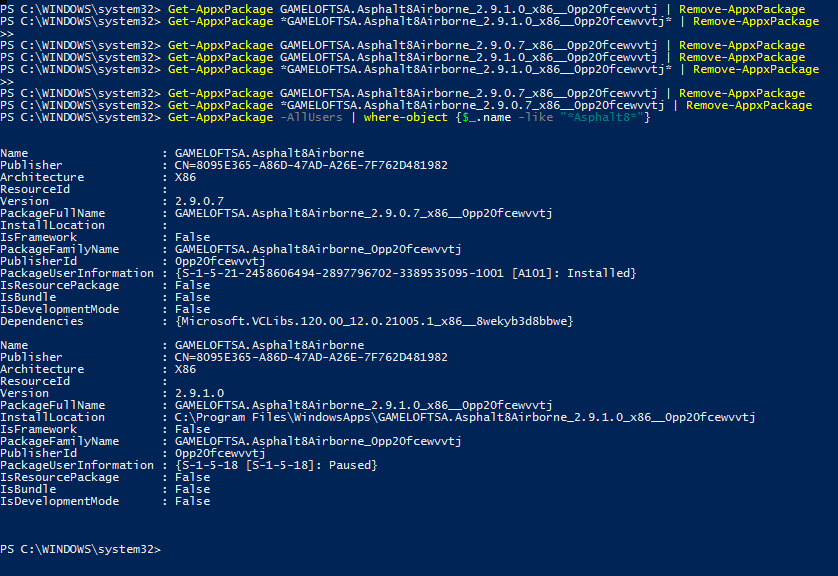Screen dimensions: 838x576
Task: Click the first Architecture X86 value
Action: click(x=185, y=177)
